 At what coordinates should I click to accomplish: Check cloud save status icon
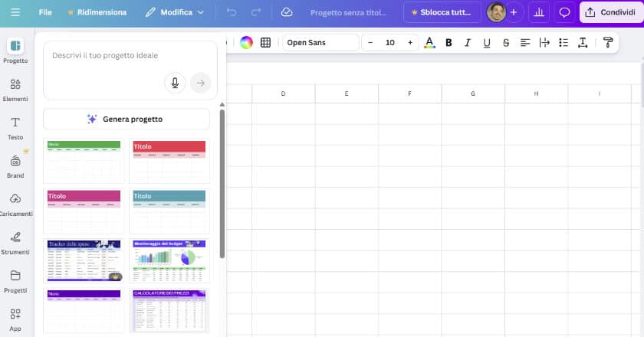click(286, 12)
